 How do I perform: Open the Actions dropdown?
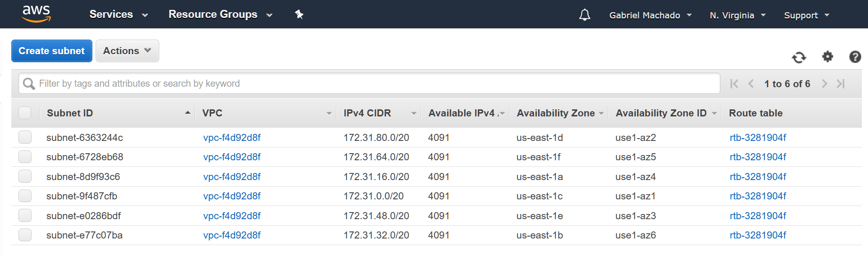pyautogui.click(x=127, y=51)
